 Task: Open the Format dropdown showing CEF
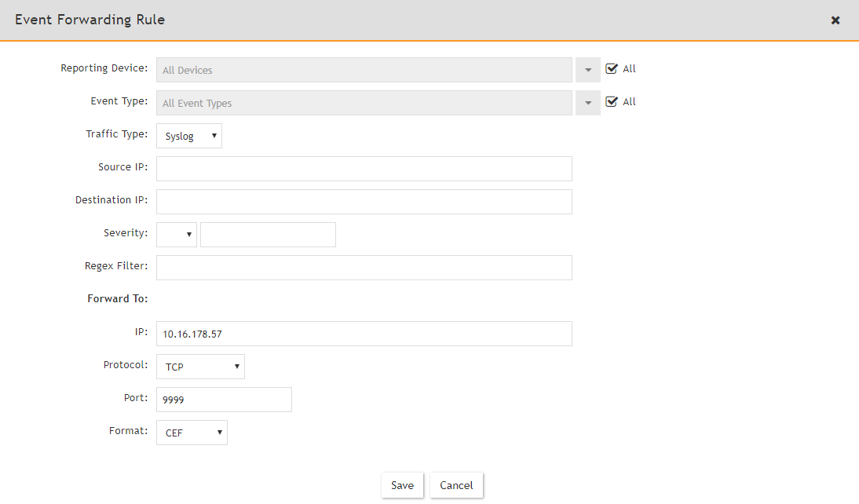pos(192,432)
